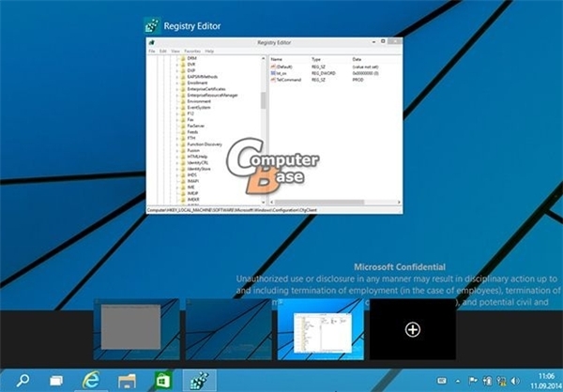Screen dimensions: 563x392
Task: Select the IMEJP key label
Action: click(192, 193)
